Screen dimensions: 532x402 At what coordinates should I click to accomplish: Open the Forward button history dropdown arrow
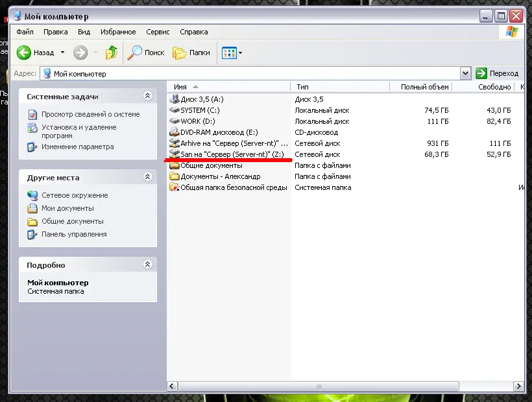pos(95,53)
